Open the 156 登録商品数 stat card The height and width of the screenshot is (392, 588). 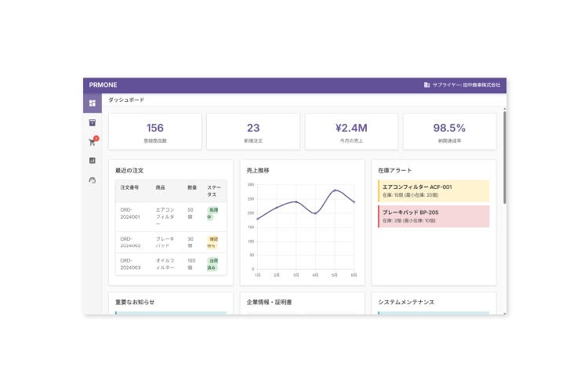coord(155,132)
